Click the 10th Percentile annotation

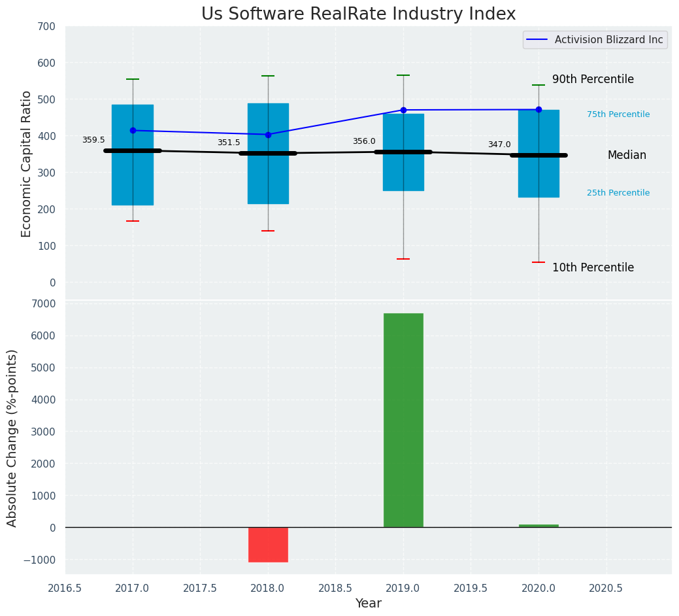[593, 267]
